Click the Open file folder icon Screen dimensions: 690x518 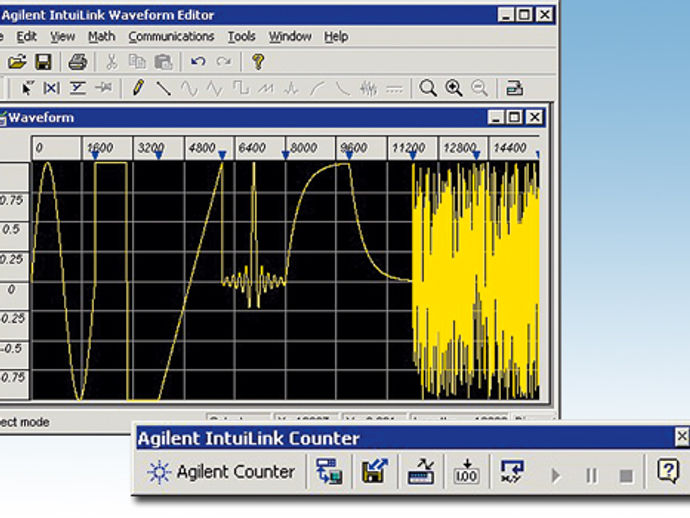click(17, 62)
